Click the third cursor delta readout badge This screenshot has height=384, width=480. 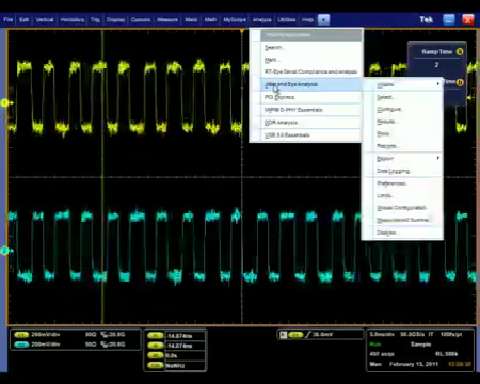(155, 355)
